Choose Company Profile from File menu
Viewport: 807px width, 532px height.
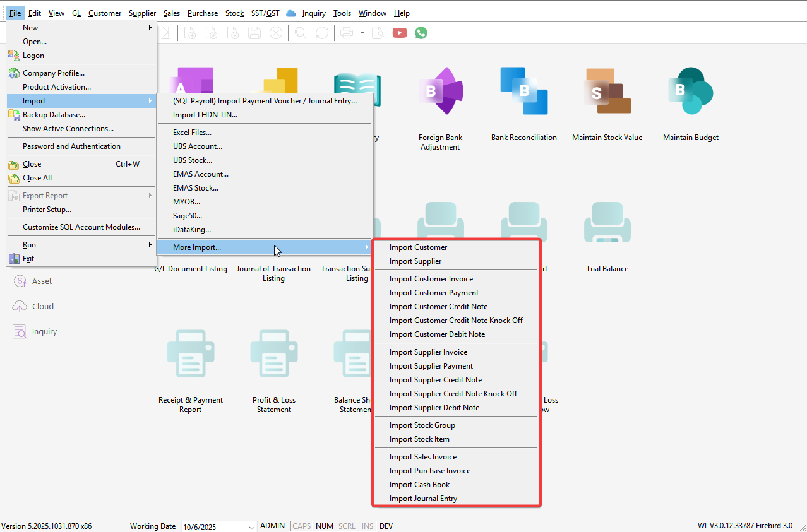[81, 73]
